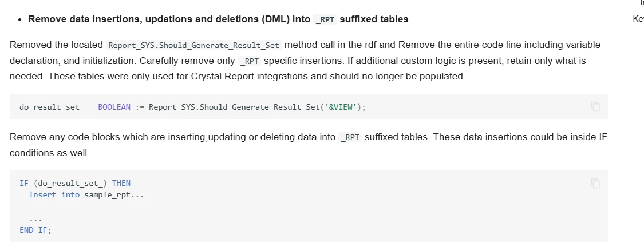644x243 pixels.
Task: Copy the IF do_result_set_ code block
Action: (x=595, y=184)
